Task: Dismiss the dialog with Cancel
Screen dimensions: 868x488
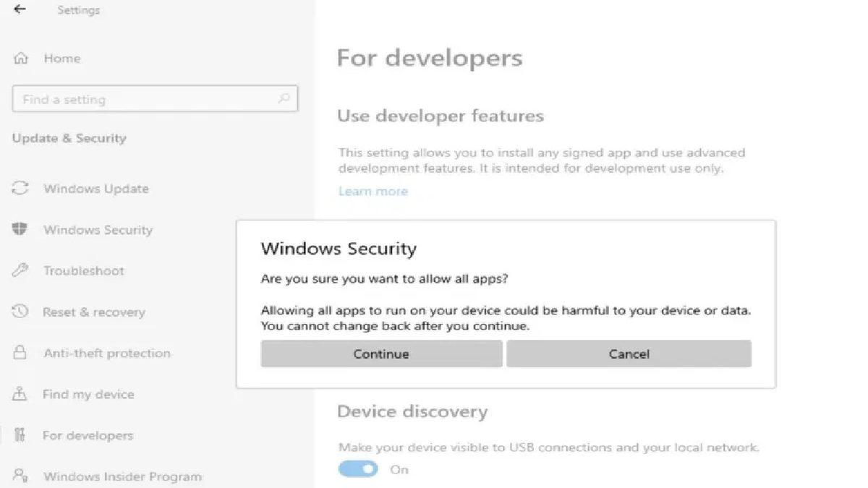Action: coord(629,354)
